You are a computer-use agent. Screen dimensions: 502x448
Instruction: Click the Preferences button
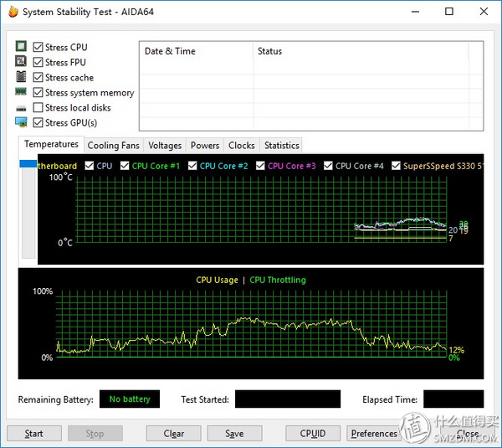(374, 434)
